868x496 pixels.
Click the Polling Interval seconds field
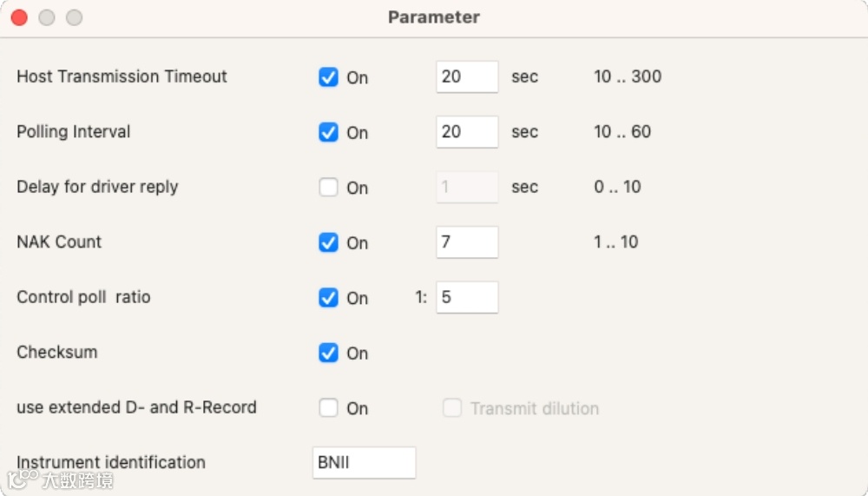click(x=467, y=132)
